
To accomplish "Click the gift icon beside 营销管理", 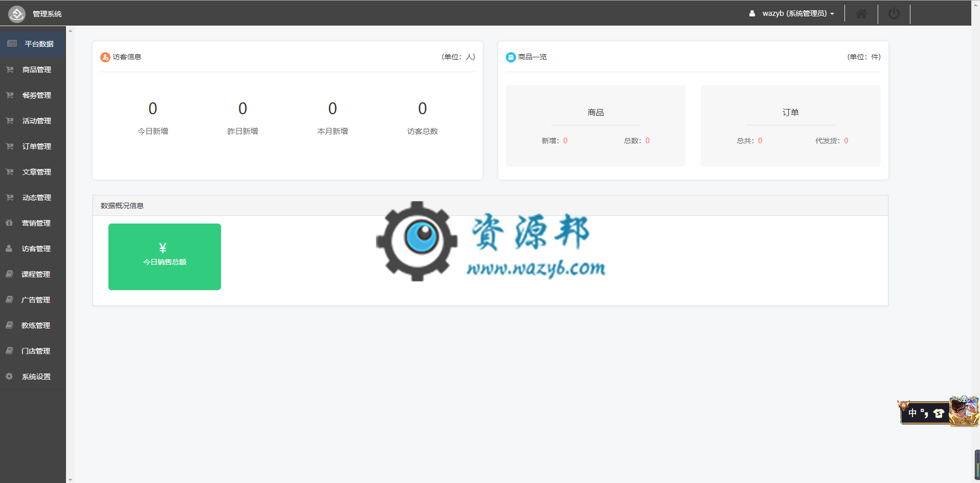I will [9, 223].
